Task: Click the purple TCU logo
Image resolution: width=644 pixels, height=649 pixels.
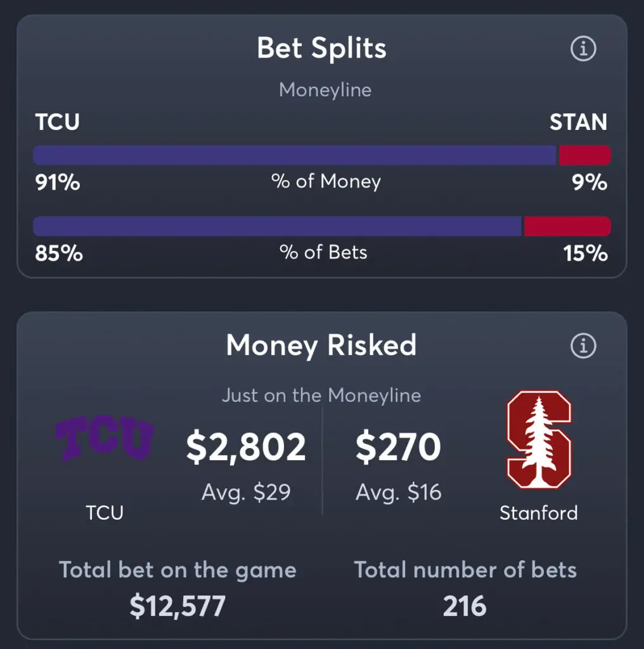Action: (105, 438)
